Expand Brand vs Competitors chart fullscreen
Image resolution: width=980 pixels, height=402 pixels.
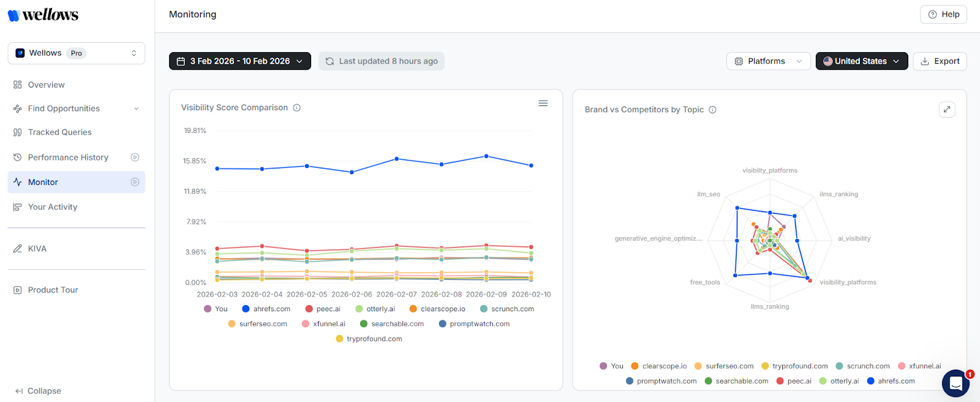pyautogui.click(x=946, y=109)
